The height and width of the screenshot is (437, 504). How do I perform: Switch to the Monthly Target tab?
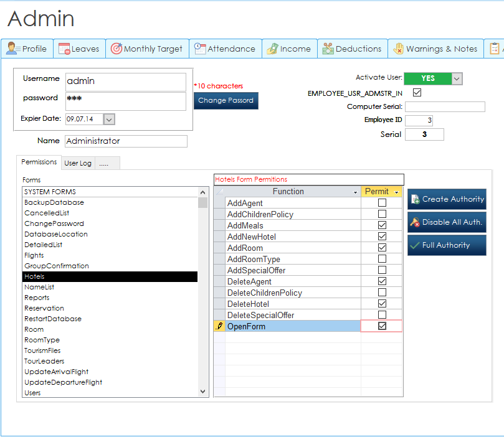[x=147, y=49]
